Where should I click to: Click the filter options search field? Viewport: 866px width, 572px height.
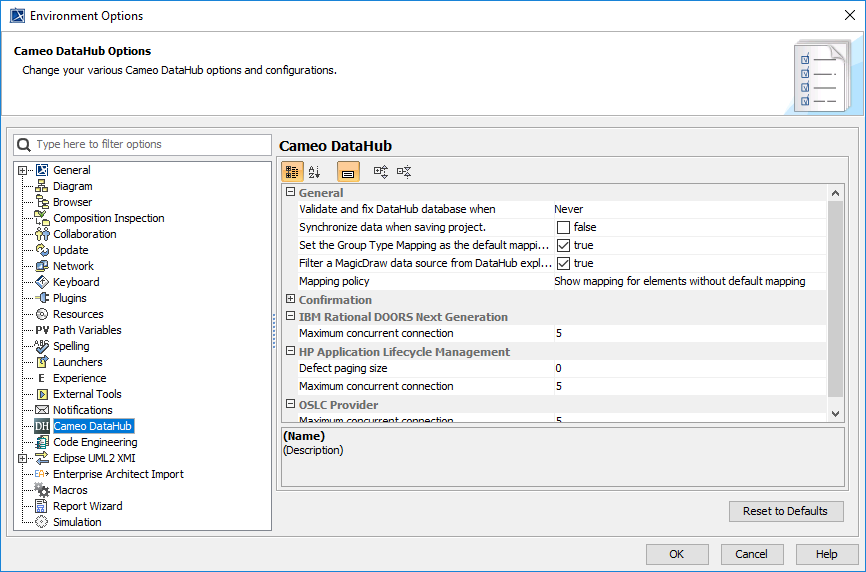[150, 145]
